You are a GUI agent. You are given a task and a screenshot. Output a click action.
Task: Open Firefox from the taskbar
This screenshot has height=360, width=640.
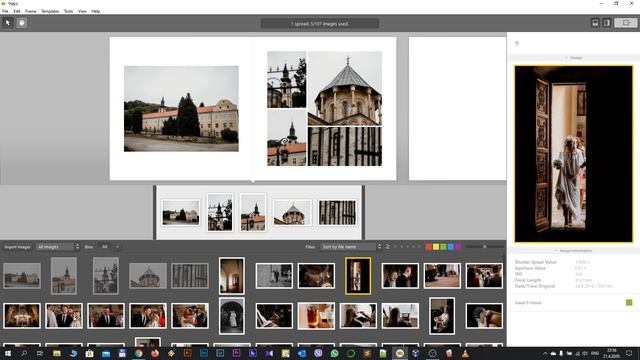pyautogui.click(x=155, y=353)
